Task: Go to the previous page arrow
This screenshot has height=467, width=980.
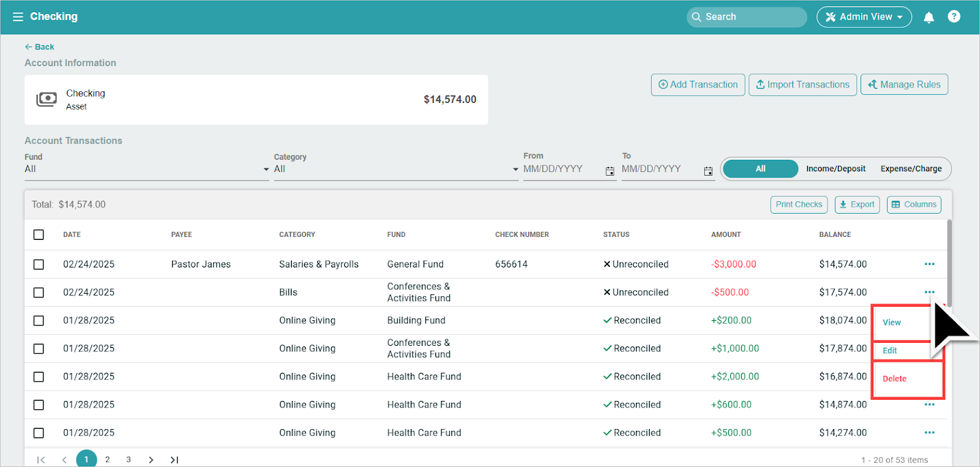Action: point(64,460)
